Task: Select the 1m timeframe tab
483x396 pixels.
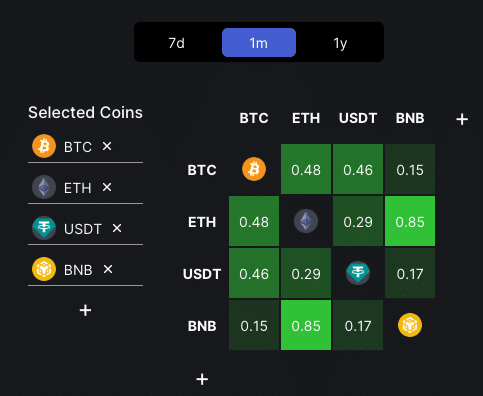Action: (259, 43)
